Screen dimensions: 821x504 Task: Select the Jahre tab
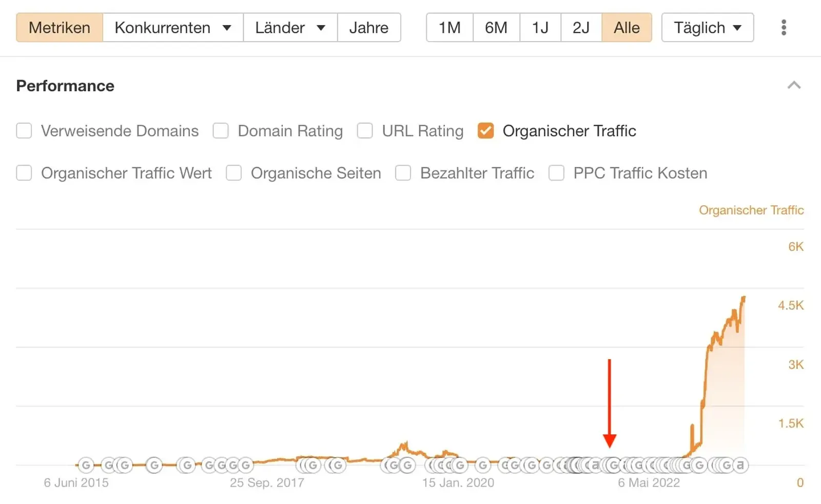click(x=368, y=28)
